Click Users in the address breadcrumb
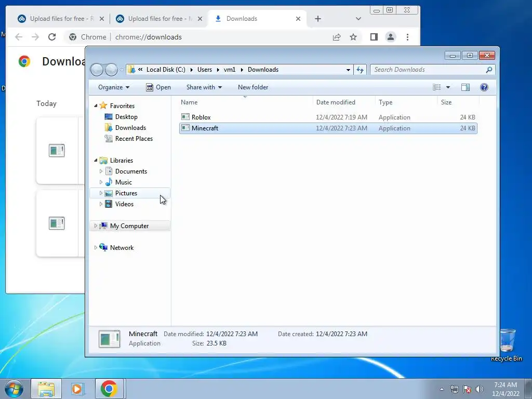The width and height of the screenshot is (532, 399). [205, 70]
